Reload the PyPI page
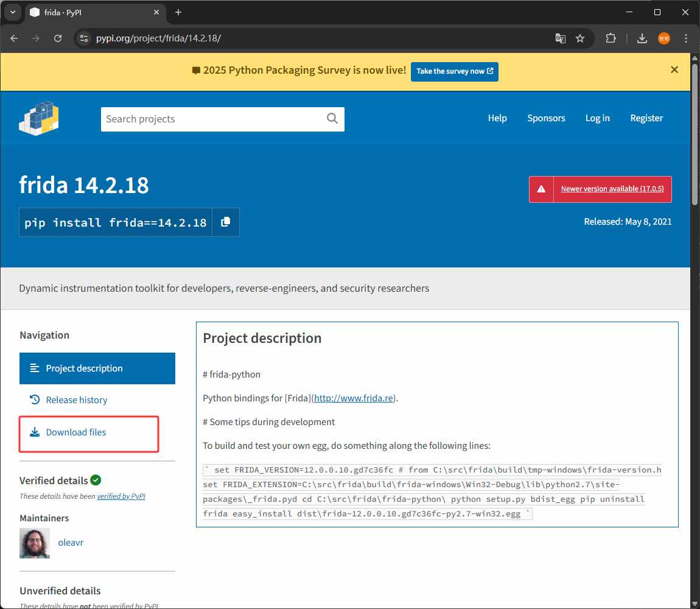Screen dimensions: 700x609 click(58, 38)
